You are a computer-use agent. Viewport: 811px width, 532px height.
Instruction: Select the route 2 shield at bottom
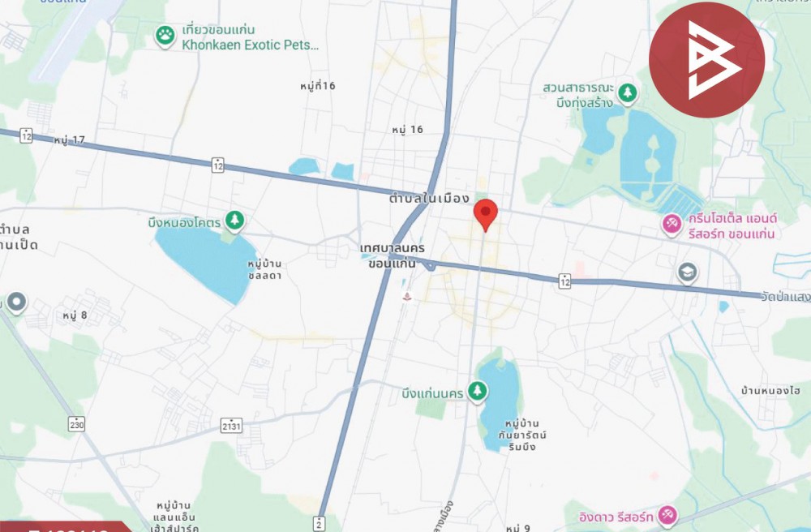(320, 523)
